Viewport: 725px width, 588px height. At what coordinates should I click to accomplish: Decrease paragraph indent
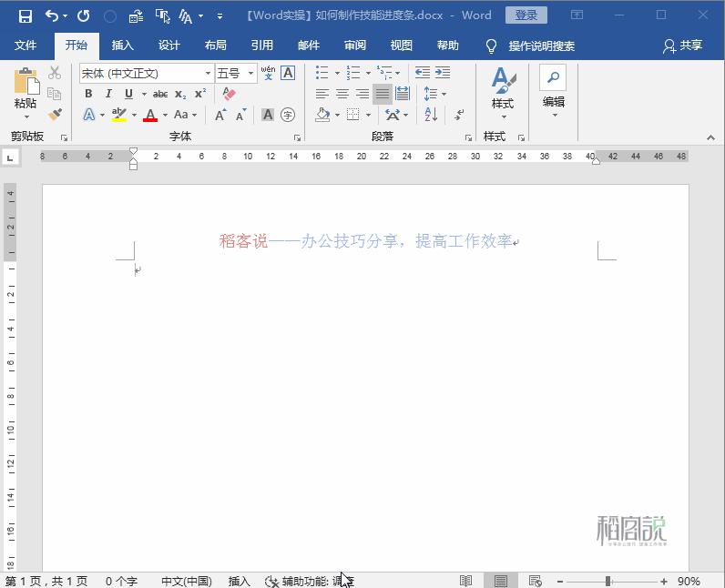click(x=422, y=73)
